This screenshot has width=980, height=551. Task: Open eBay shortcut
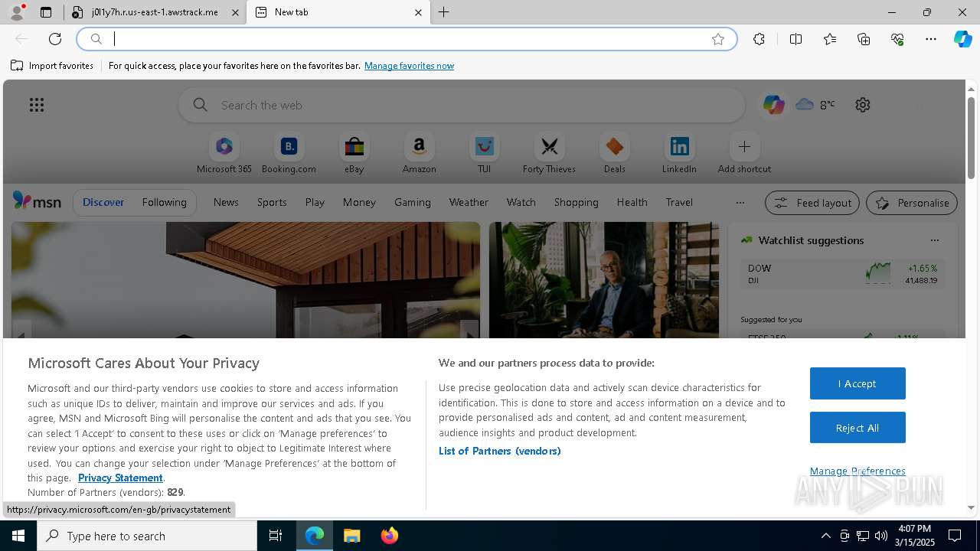click(354, 154)
